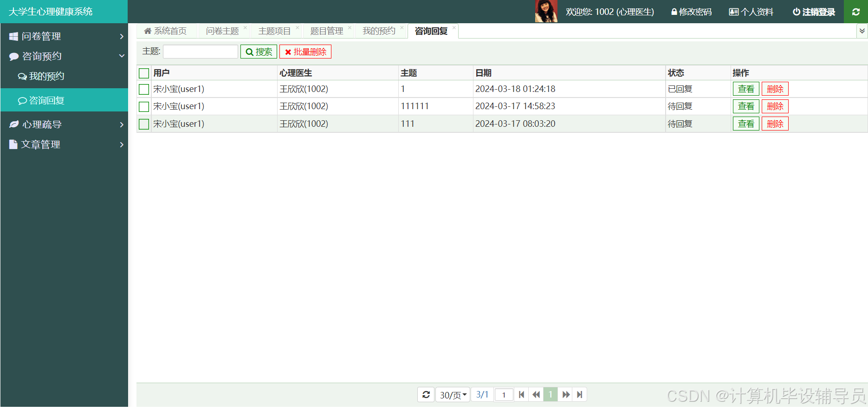Click the 大学生心理健康系统 title
868x411 pixels.
[x=51, y=12]
